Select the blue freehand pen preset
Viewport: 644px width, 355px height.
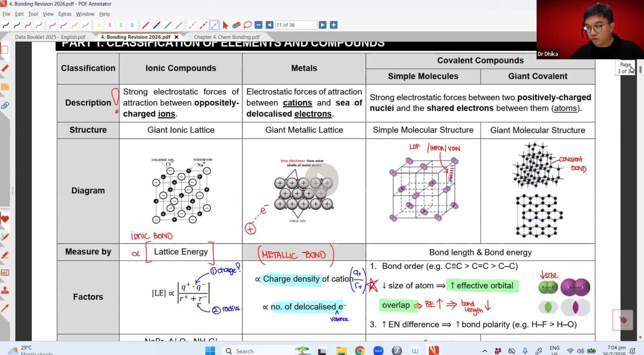[x=17, y=25]
